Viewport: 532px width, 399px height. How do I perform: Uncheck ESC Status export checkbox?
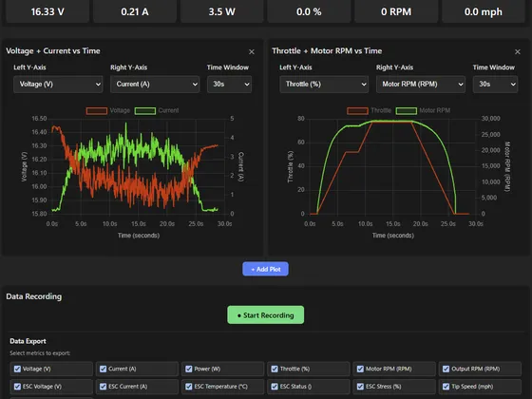(x=275, y=387)
